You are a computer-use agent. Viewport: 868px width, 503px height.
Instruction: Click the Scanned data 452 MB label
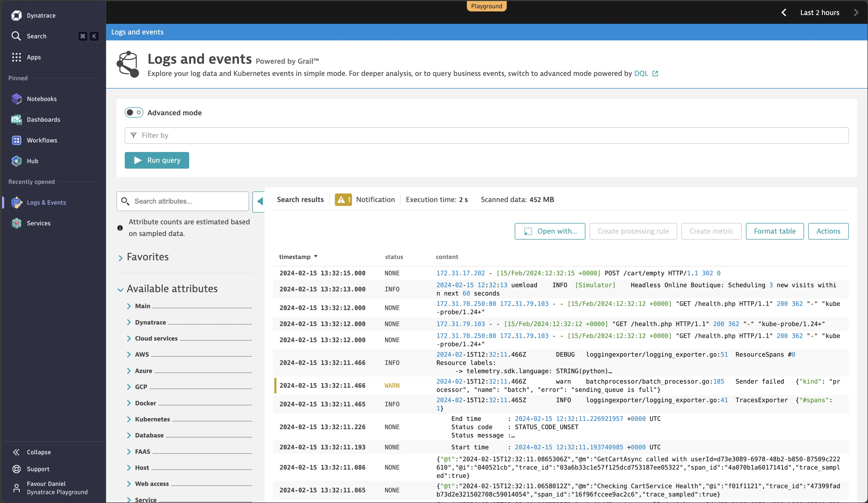click(517, 200)
